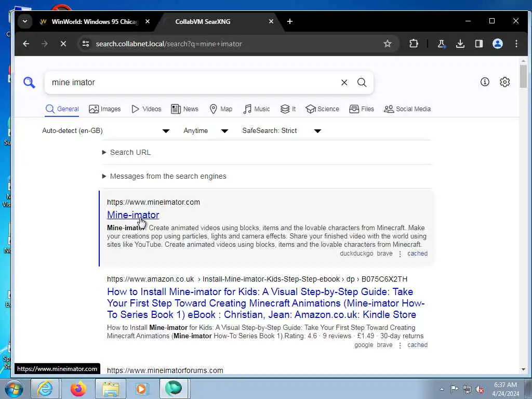Open Windows Media Player in taskbar

(x=141, y=389)
